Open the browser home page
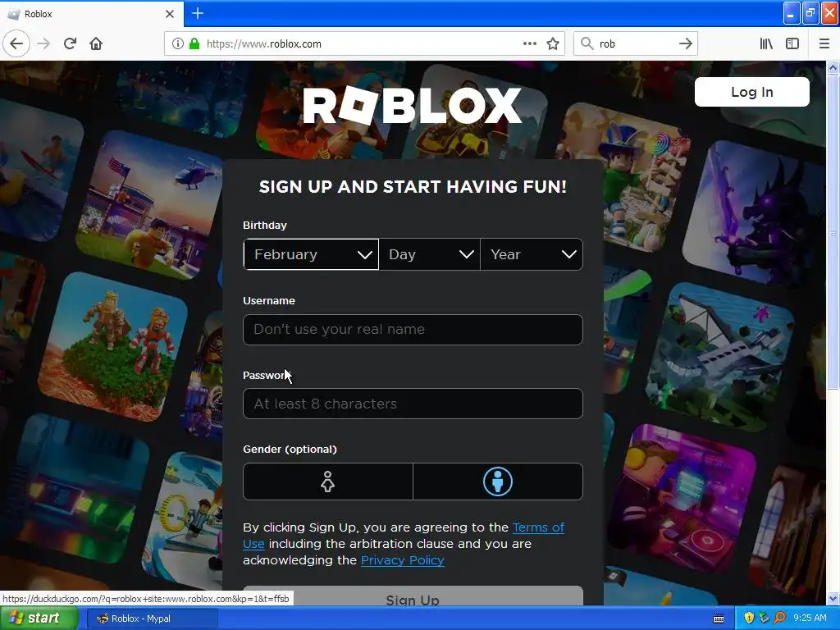The height and width of the screenshot is (630, 840). point(96,43)
